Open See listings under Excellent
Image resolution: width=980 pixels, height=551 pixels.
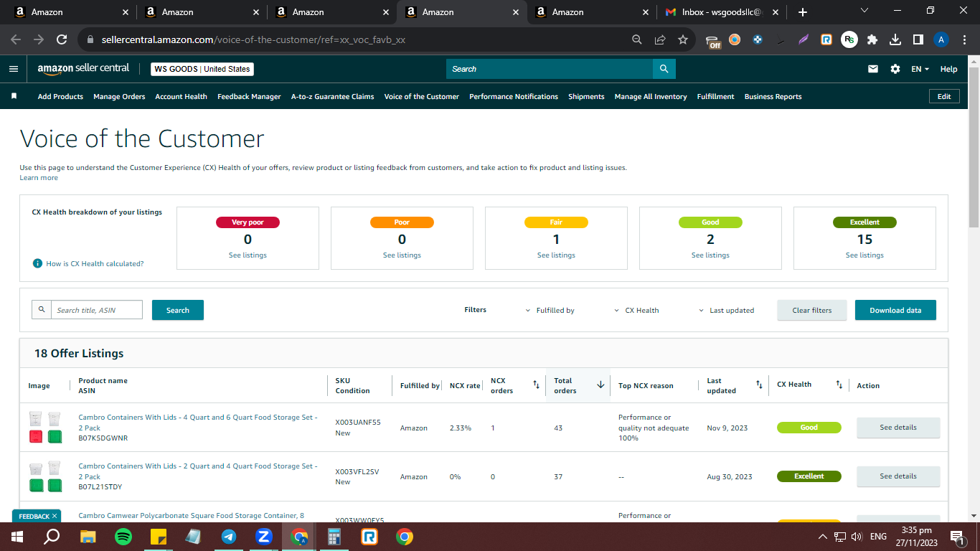pos(864,255)
